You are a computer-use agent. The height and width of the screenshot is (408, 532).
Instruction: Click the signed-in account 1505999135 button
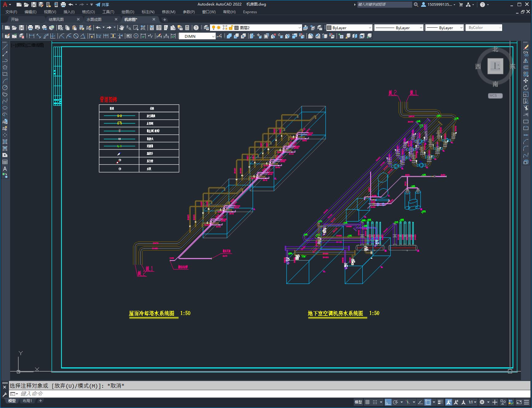click(438, 4)
